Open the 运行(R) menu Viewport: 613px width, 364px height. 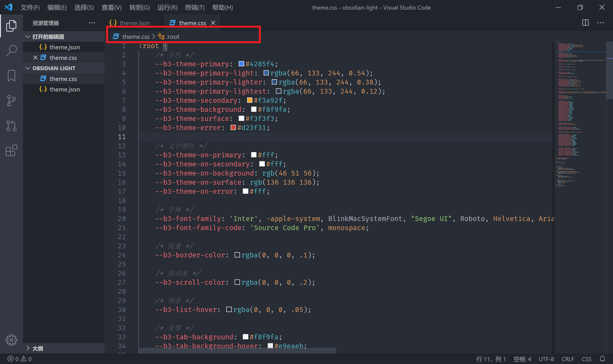pyautogui.click(x=167, y=8)
